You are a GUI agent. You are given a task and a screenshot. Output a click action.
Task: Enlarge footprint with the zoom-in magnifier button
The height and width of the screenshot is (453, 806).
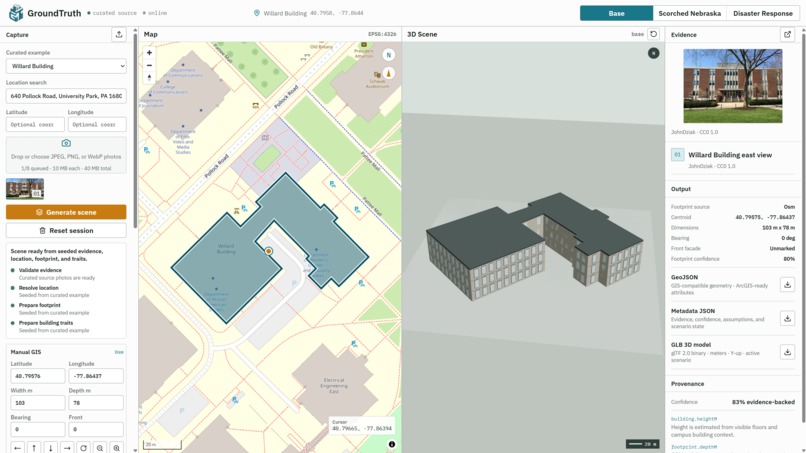[x=117, y=448]
